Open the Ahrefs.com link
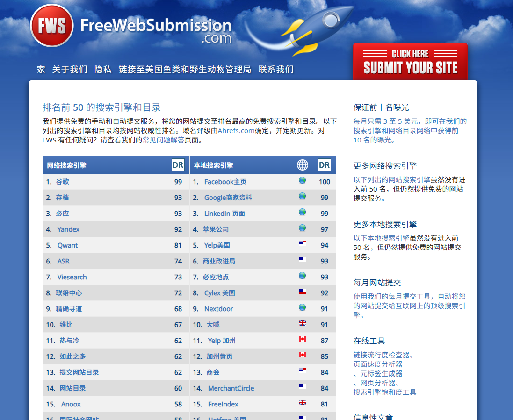 (x=236, y=131)
